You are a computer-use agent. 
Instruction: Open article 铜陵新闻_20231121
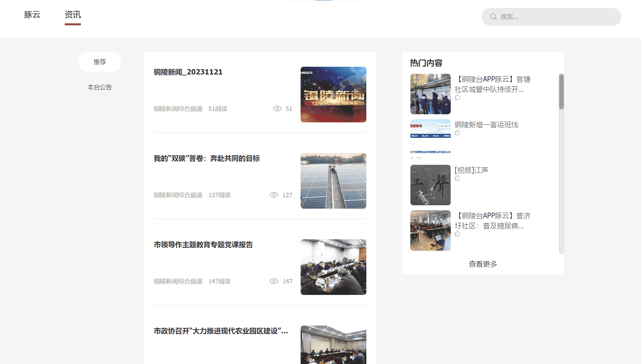188,72
